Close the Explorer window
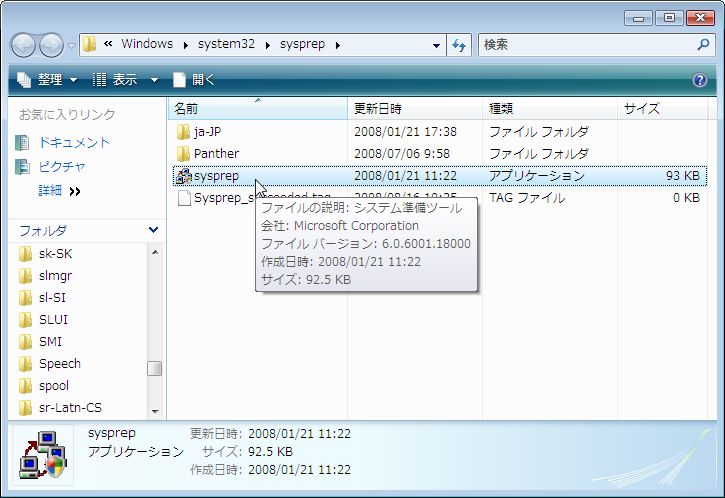 point(700,18)
